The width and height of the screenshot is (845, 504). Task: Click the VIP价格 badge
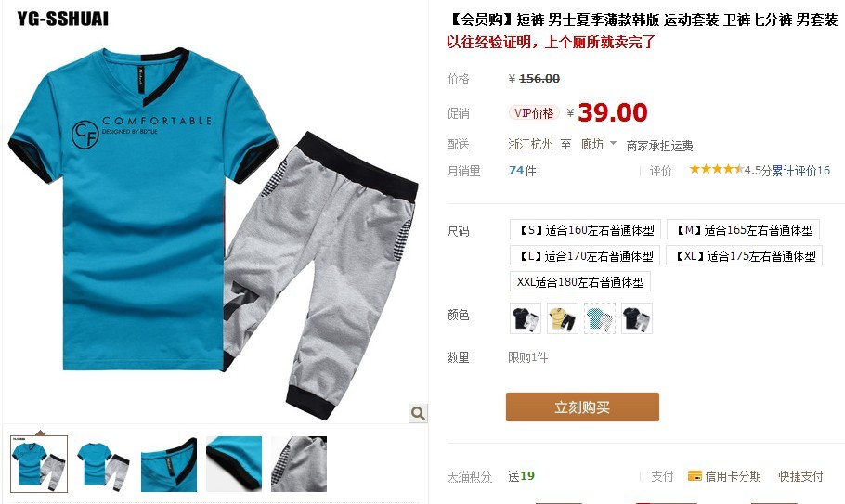point(534,113)
